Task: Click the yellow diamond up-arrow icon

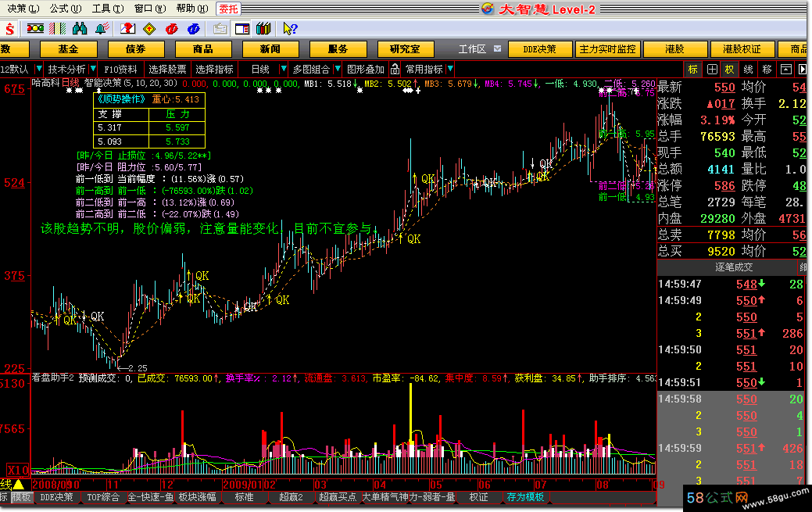Action: [149, 28]
